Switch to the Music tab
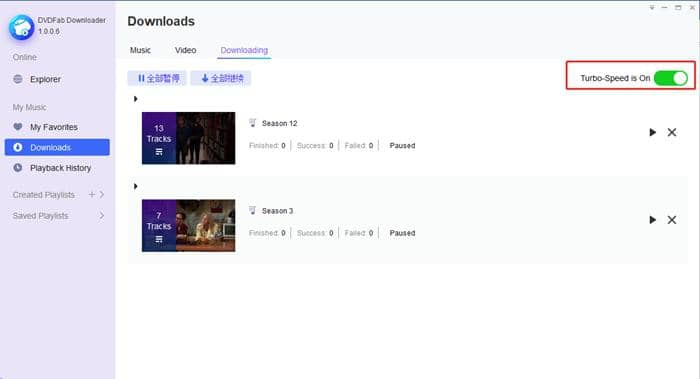 pos(140,50)
